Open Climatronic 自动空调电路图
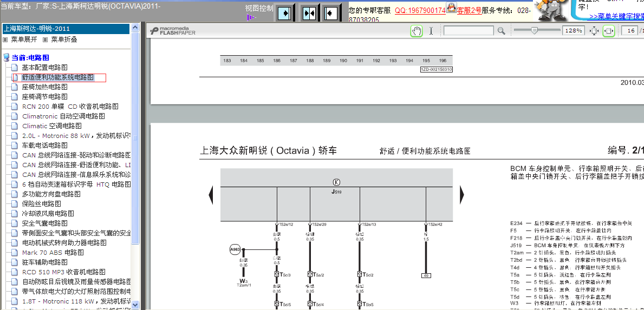Viewport: 644px width, 310px height. point(64,116)
